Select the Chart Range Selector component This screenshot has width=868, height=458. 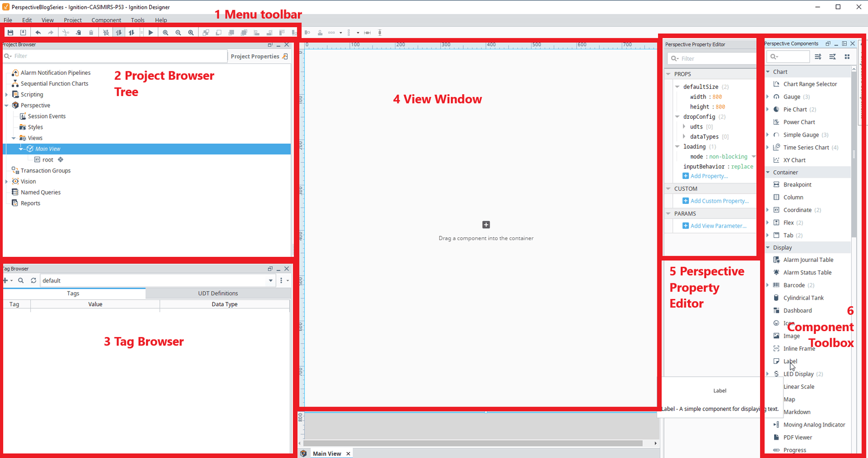810,84
